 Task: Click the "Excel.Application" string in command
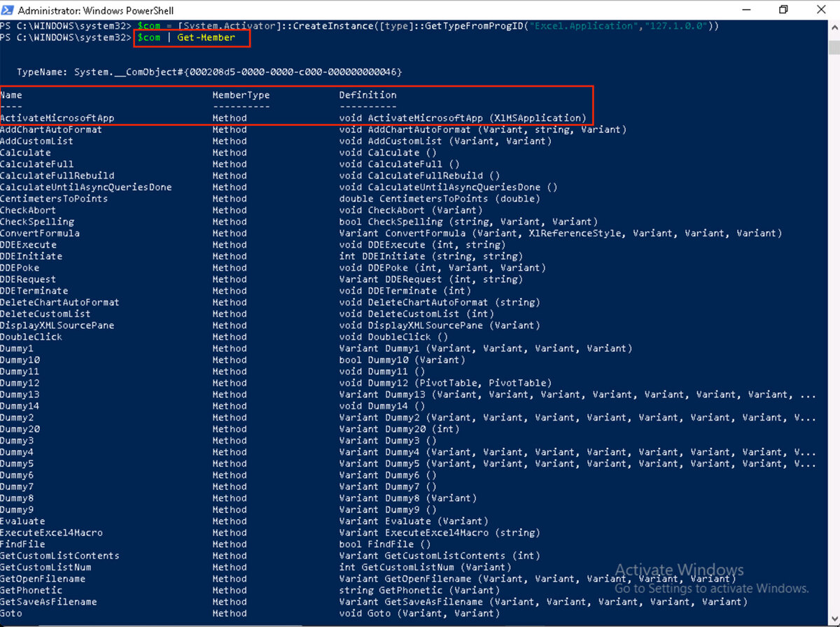582,26
